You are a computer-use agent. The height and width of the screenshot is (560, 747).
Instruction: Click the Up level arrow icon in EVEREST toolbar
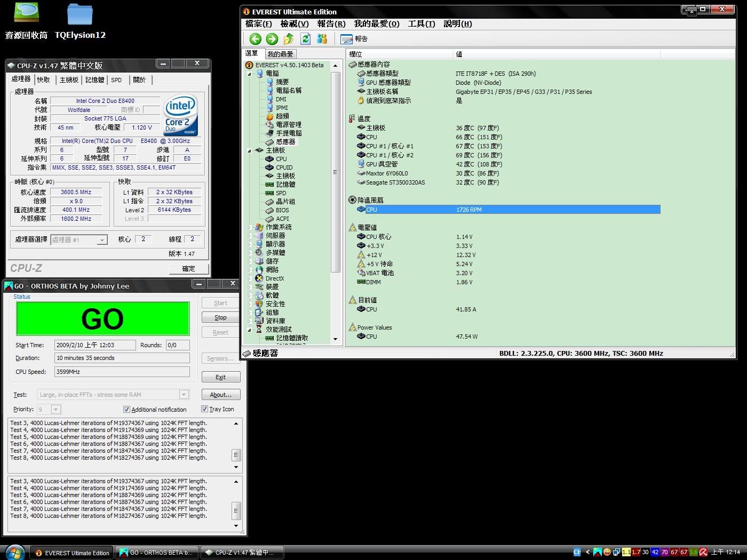click(289, 39)
